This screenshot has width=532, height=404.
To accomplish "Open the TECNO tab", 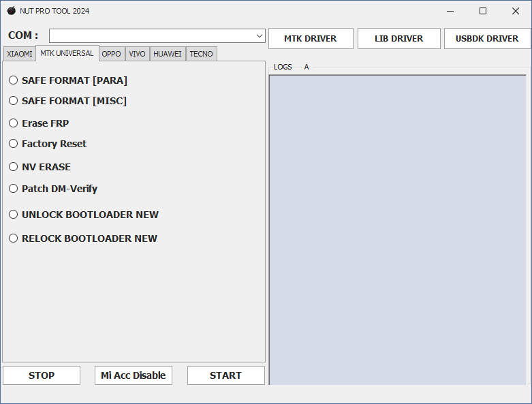I will tap(201, 54).
